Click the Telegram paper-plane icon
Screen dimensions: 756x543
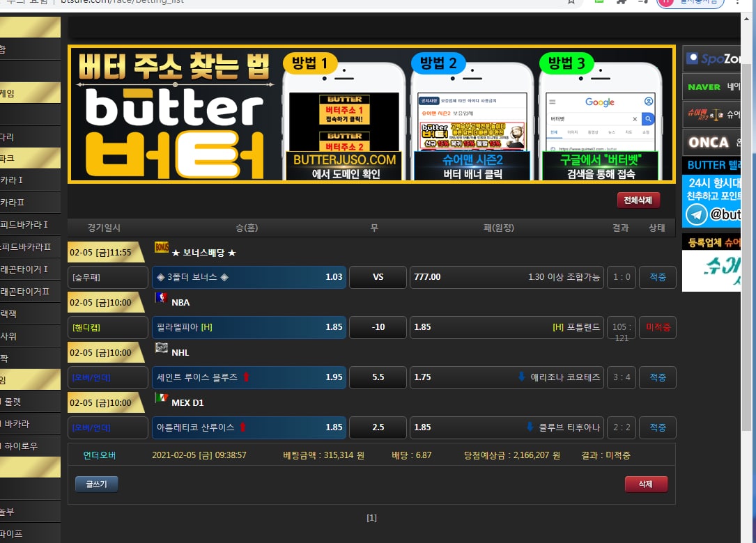695,215
